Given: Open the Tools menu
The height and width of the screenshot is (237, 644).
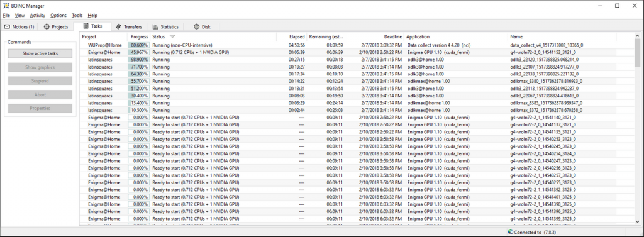Looking at the screenshot, I should 77,15.
